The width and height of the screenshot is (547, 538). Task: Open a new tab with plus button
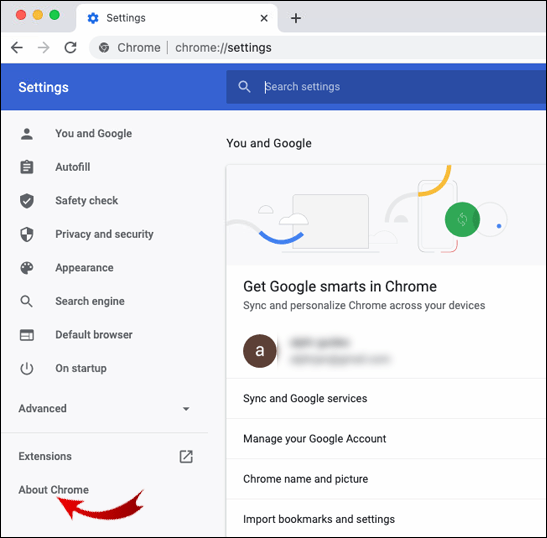click(296, 18)
